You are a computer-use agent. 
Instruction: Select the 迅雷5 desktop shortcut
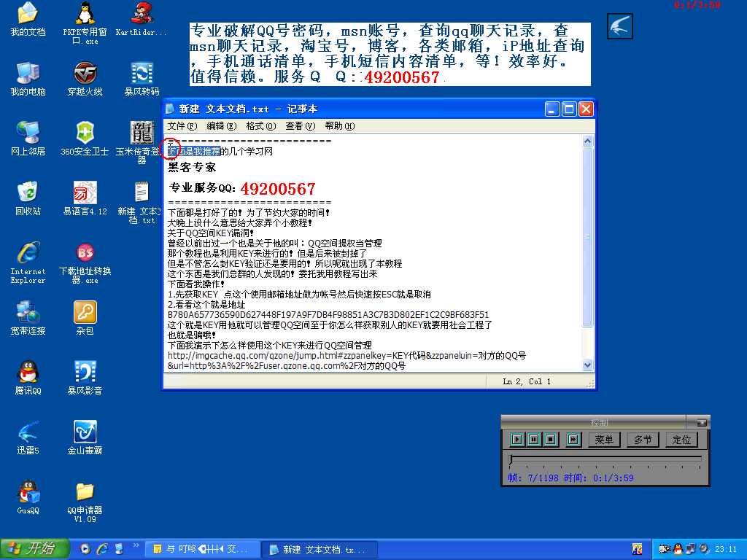(x=28, y=437)
